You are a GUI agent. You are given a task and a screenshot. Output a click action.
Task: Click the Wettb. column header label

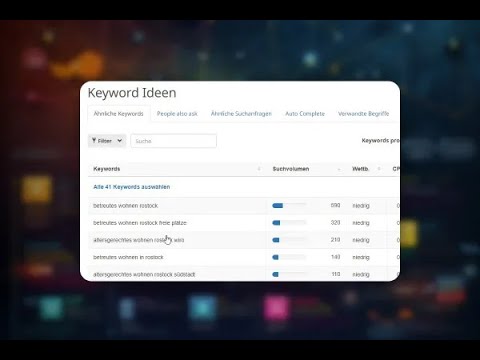pos(361,169)
